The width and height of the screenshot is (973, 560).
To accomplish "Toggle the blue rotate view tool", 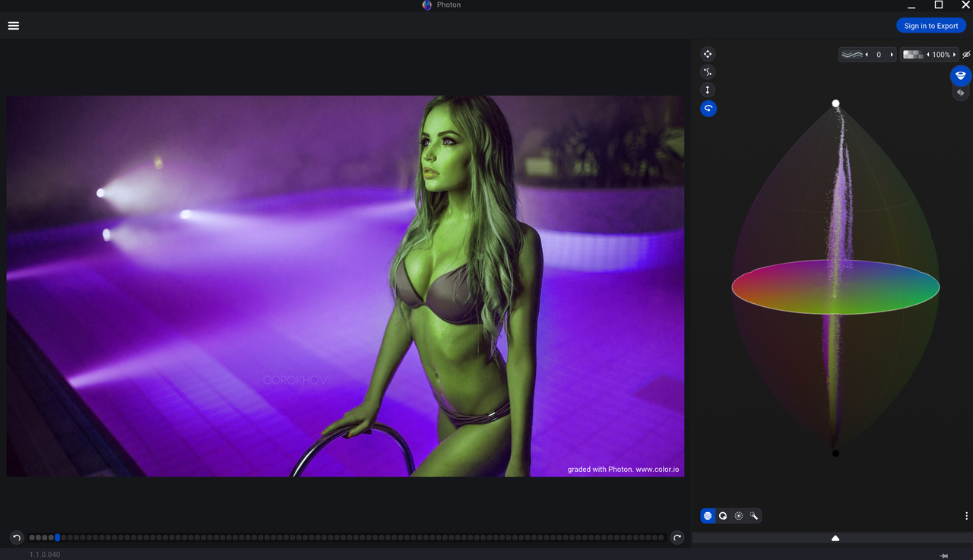I will [x=708, y=109].
